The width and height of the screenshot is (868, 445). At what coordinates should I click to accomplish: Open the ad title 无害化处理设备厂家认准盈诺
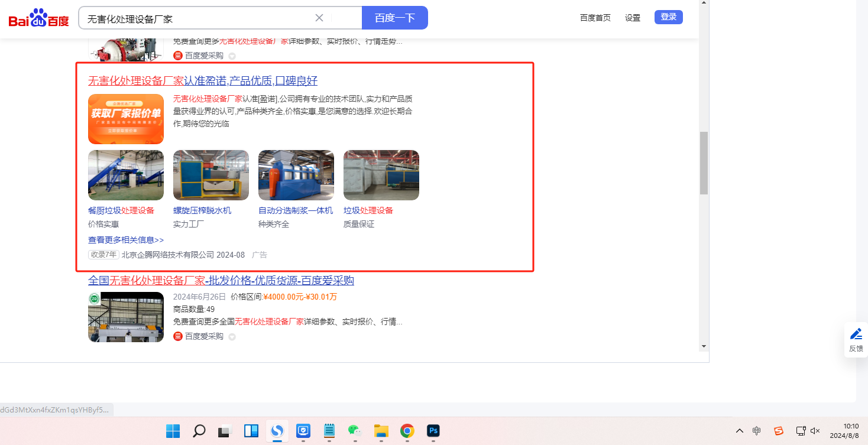[x=203, y=81]
